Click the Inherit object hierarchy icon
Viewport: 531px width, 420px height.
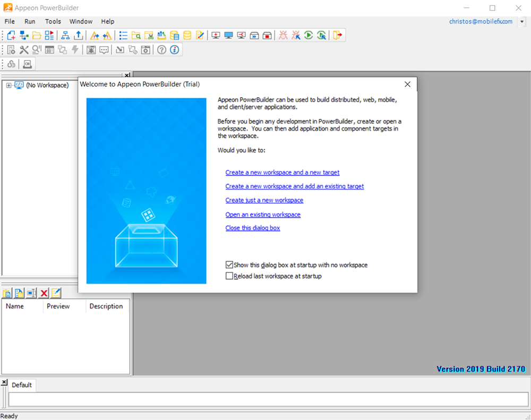pos(24,35)
